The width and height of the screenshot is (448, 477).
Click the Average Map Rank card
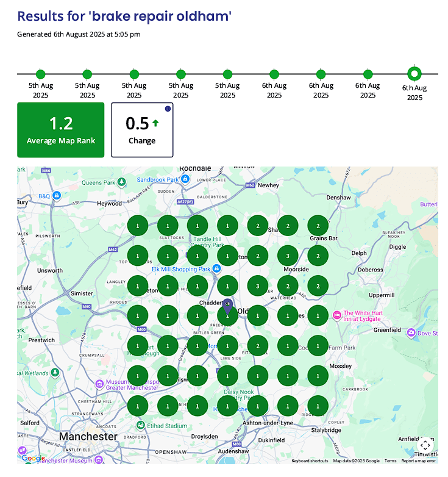(60, 130)
